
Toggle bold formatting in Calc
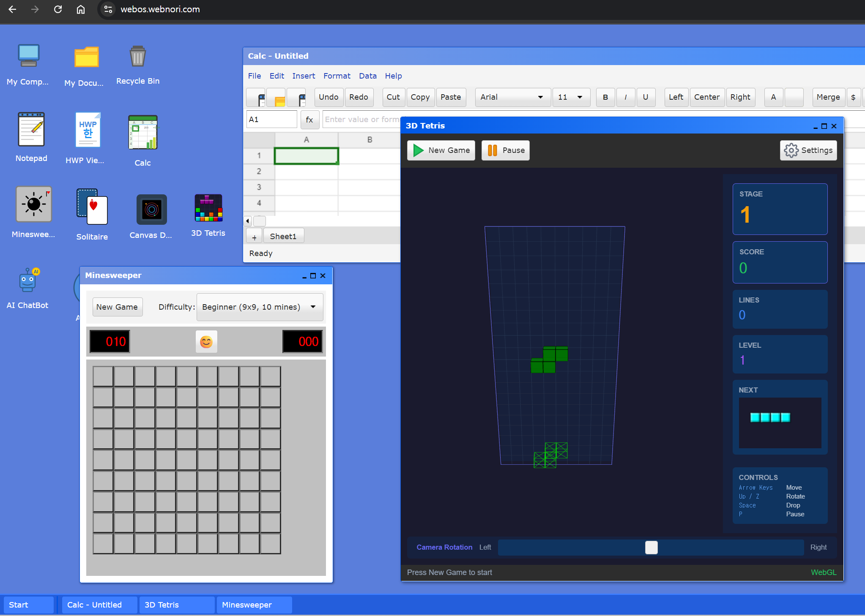click(x=605, y=97)
